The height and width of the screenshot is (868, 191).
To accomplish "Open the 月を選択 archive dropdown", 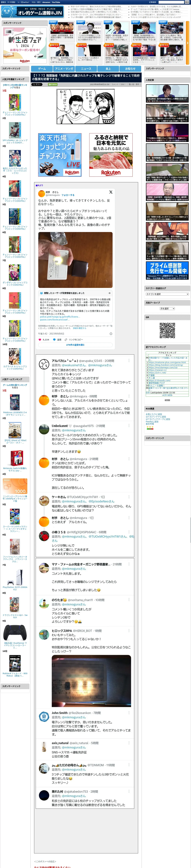I will point(167,309).
